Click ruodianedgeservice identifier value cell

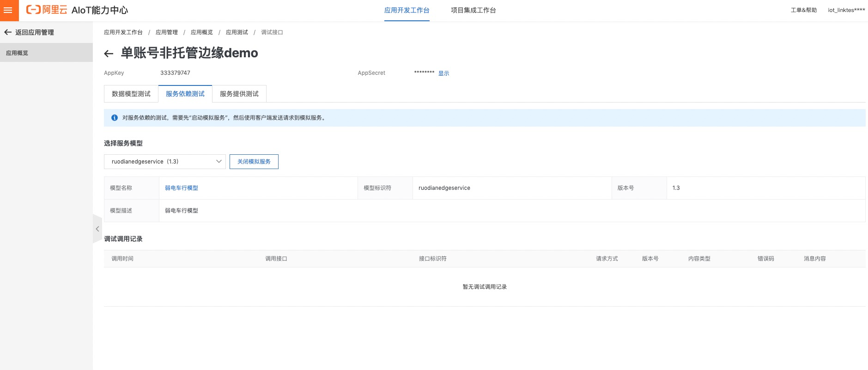click(x=512, y=188)
